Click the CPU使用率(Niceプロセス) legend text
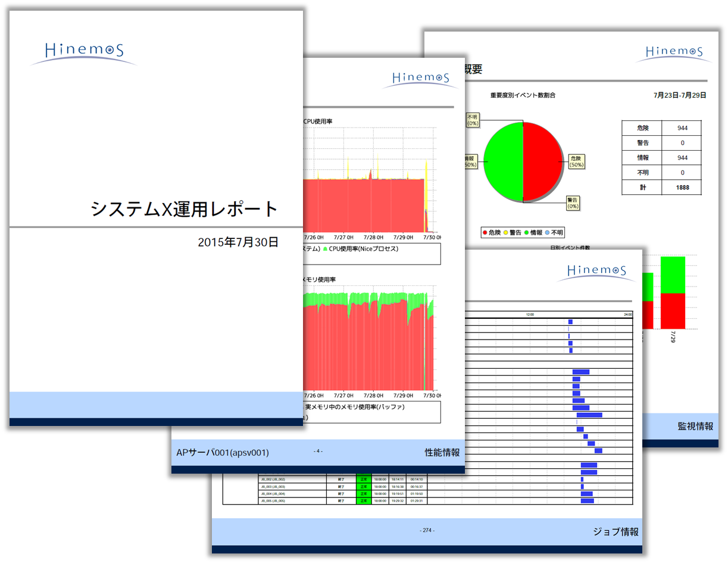Viewport: 728px width, 563px height. click(363, 249)
